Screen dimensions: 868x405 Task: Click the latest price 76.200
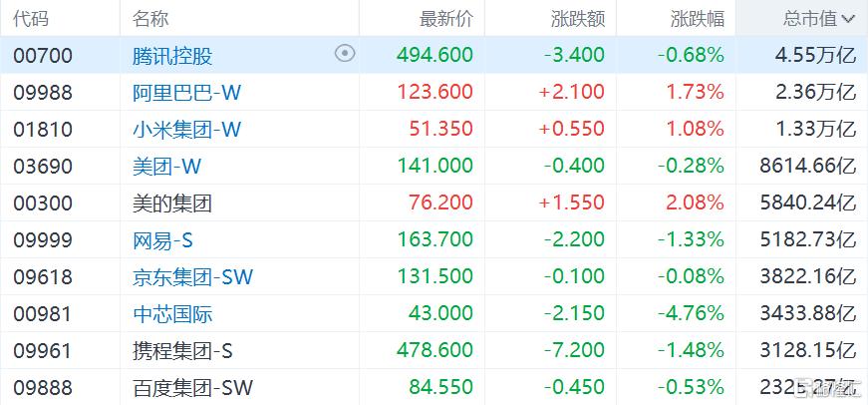click(x=441, y=202)
